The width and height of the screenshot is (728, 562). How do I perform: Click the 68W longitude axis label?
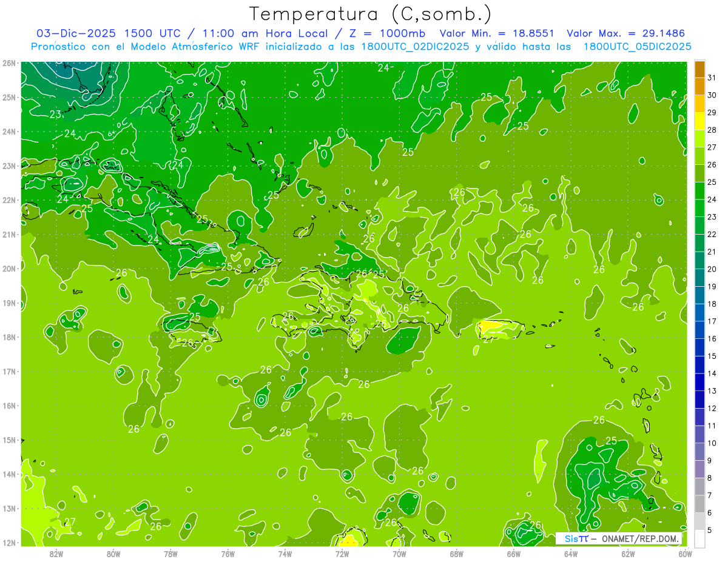[x=457, y=554]
